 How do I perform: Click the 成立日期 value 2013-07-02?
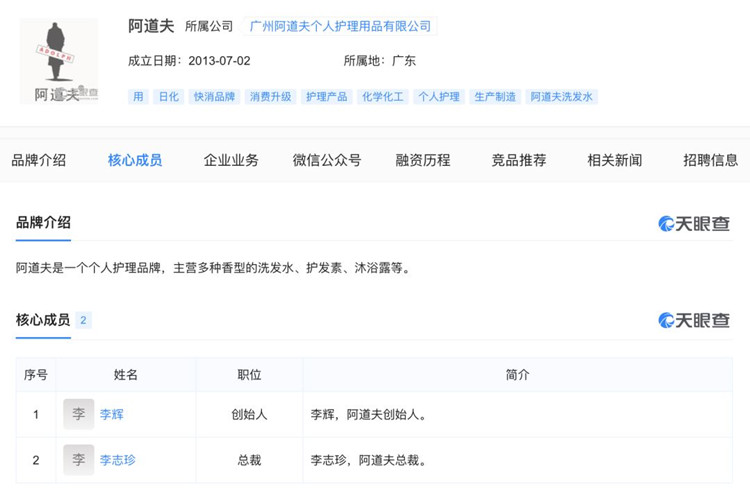click(219, 61)
